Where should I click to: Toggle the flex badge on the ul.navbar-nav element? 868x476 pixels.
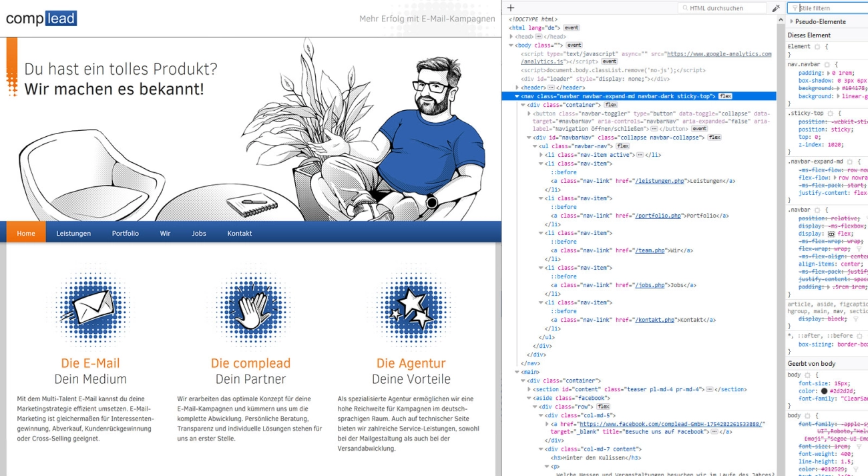622,146
